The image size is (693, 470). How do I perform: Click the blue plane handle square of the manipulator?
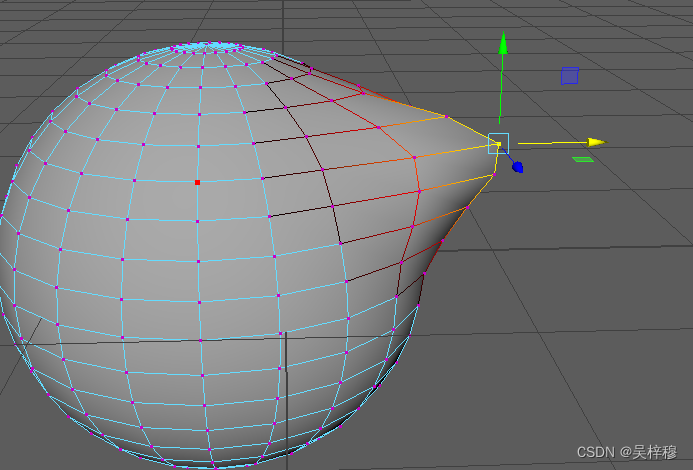coord(570,76)
